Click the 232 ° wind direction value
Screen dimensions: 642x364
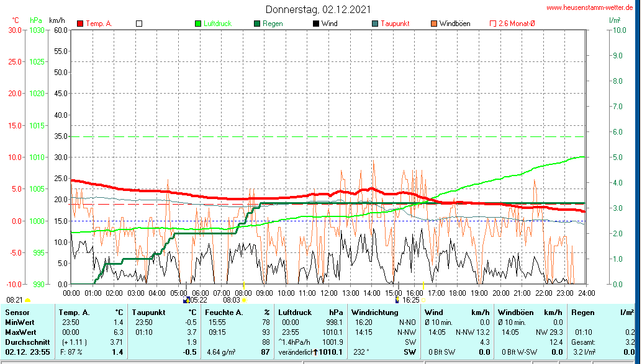(x=361, y=352)
